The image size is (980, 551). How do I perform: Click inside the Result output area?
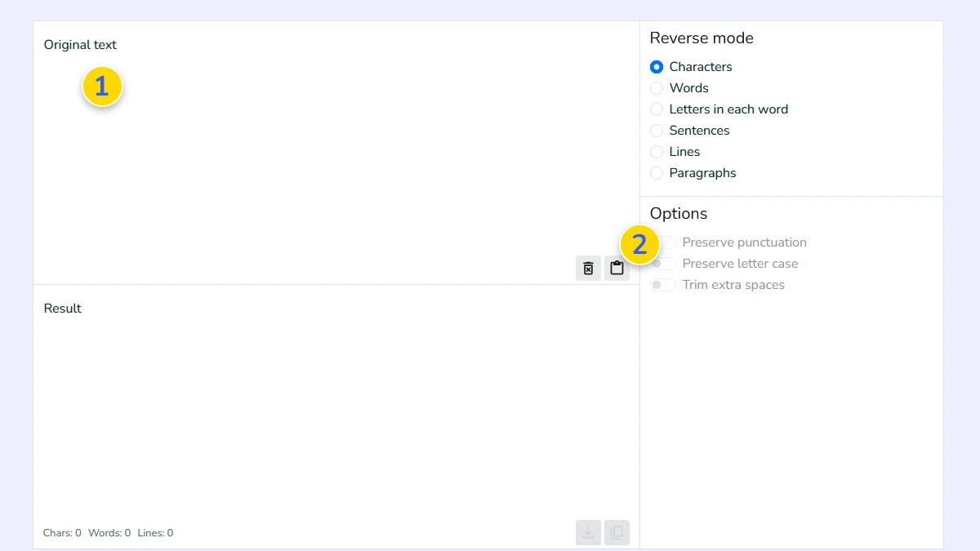327,408
